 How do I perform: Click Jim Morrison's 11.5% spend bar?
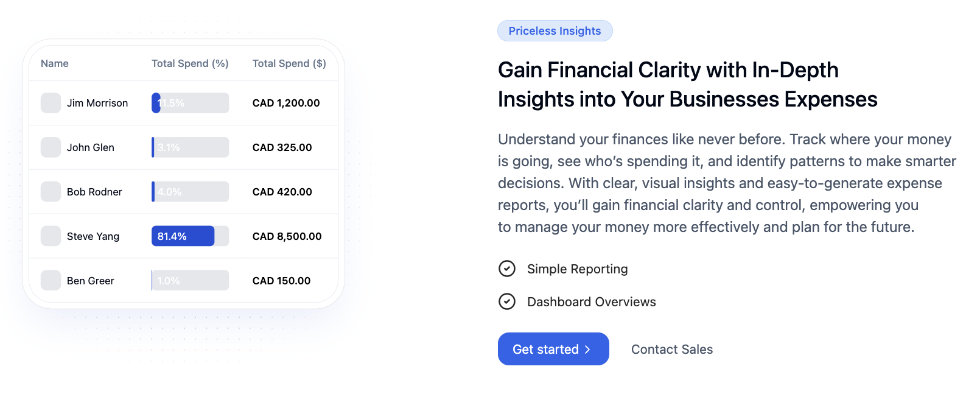(x=190, y=103)
